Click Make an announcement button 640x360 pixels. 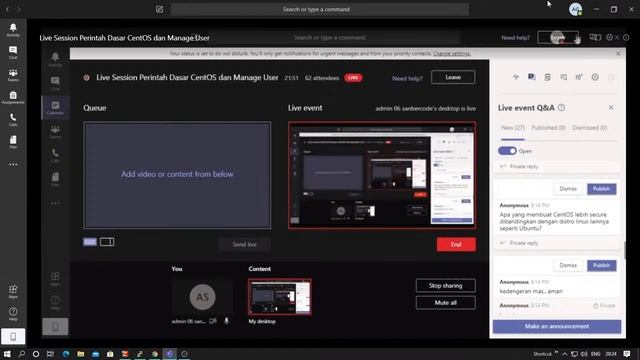pos(557,326)
